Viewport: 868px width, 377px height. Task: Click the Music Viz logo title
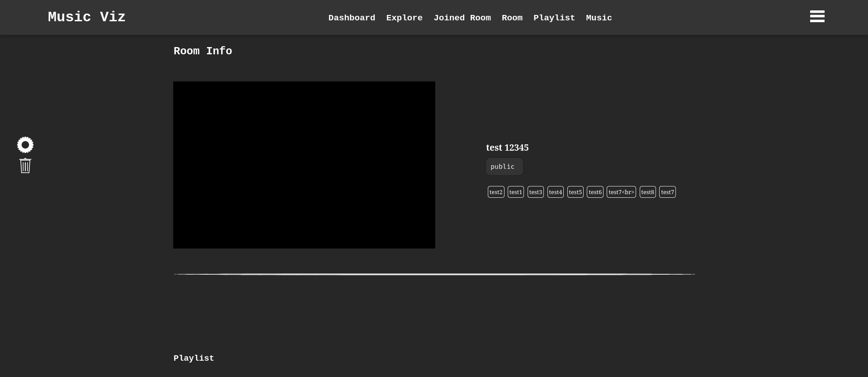87,17
